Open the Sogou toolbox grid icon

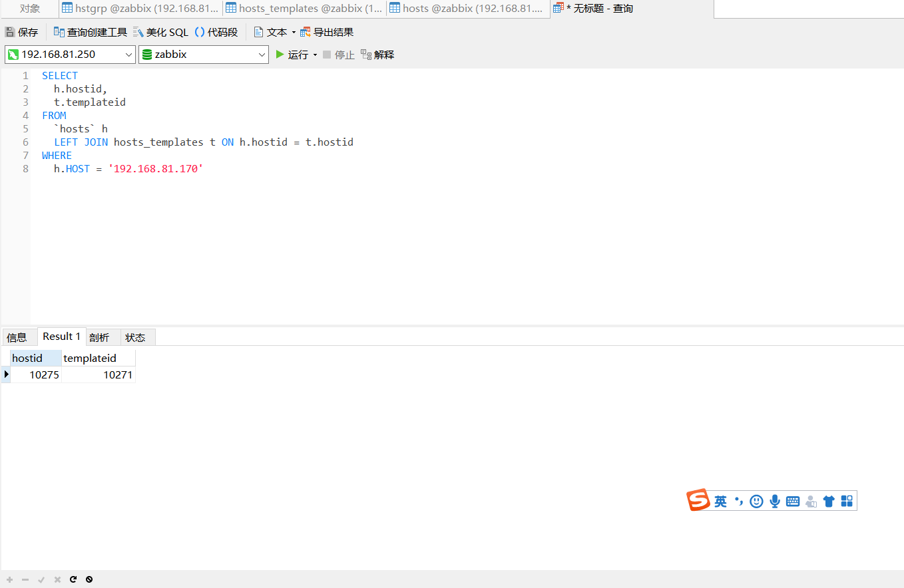tap(847, 502)
